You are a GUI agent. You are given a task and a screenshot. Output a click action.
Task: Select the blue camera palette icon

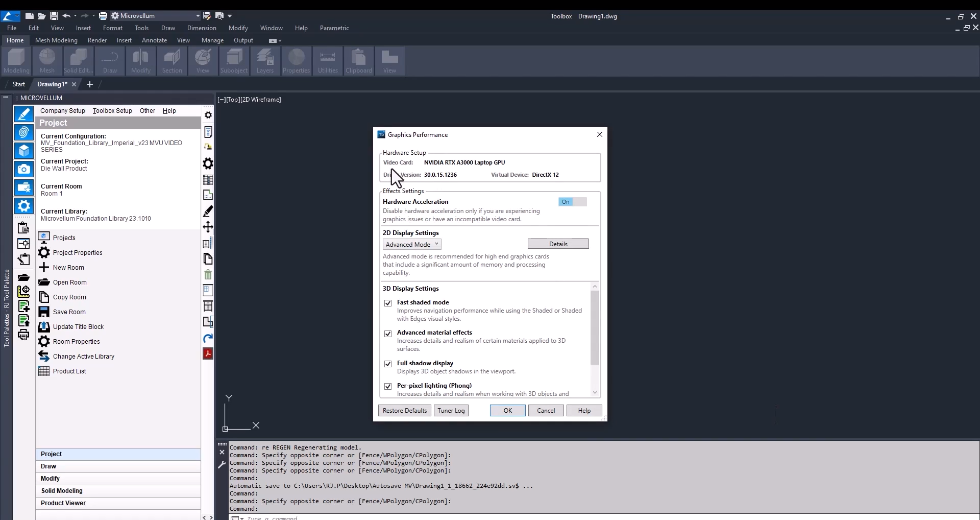[23, 169]
